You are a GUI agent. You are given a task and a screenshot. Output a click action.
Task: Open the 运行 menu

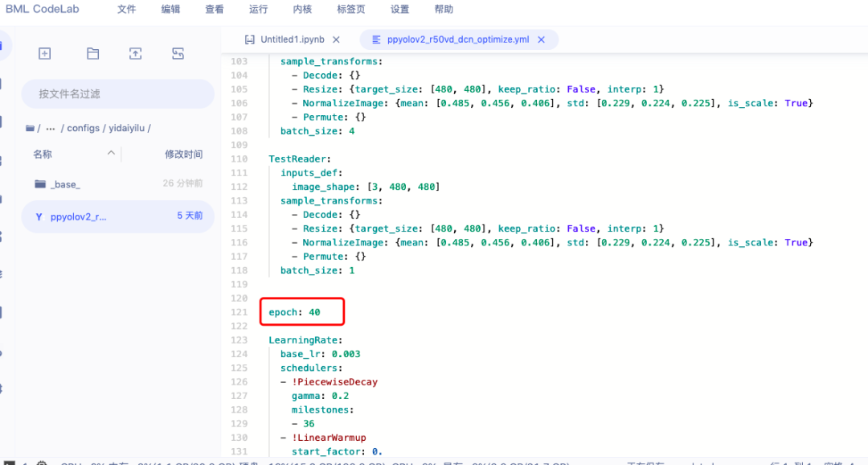click(x=259, y=10)
